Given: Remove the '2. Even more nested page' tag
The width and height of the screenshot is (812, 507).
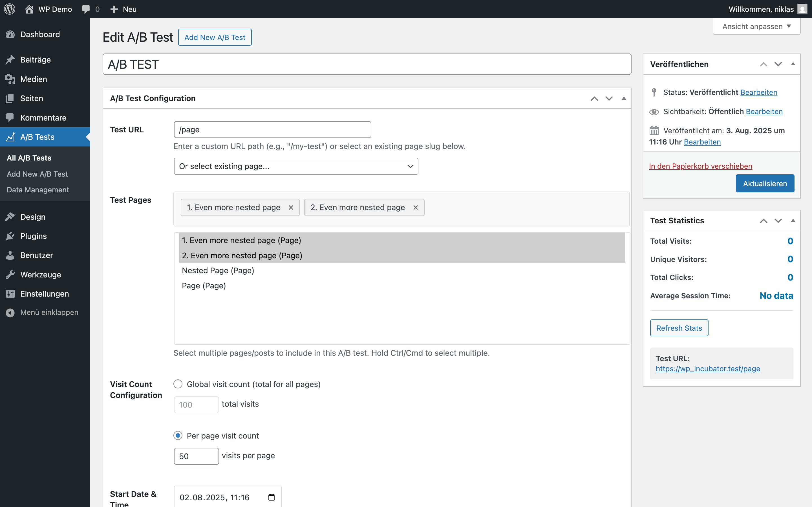Looking at the screenshot, I should pyautogui.click(x=415, y=208).
